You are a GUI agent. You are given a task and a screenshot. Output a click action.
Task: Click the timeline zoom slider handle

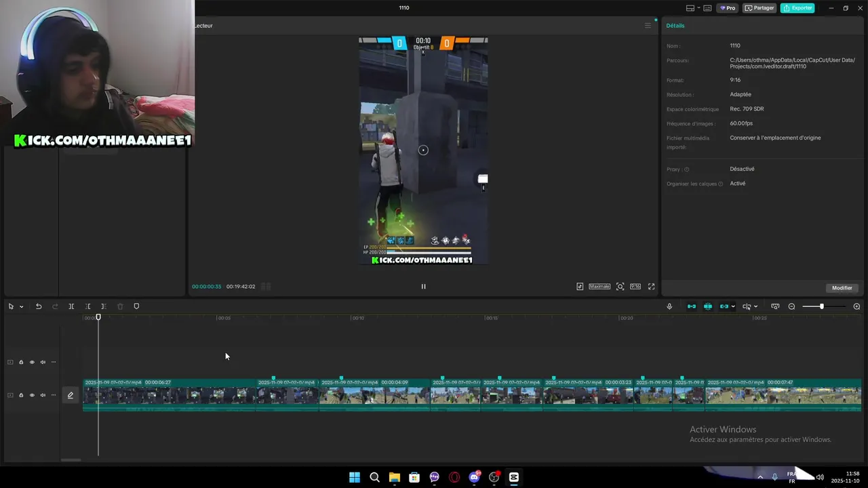pyautogui.click(x=821, y=306)
